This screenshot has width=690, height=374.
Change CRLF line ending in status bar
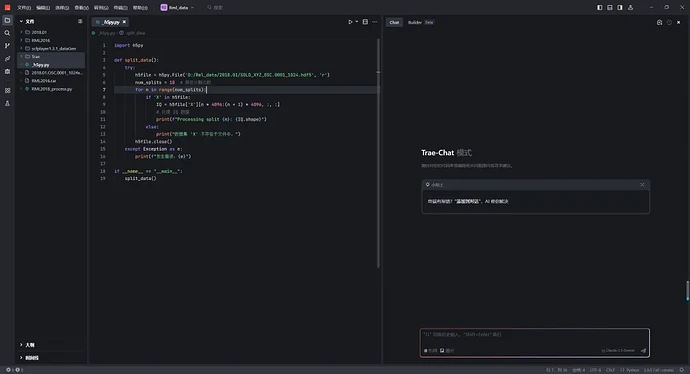pos(610,370)
